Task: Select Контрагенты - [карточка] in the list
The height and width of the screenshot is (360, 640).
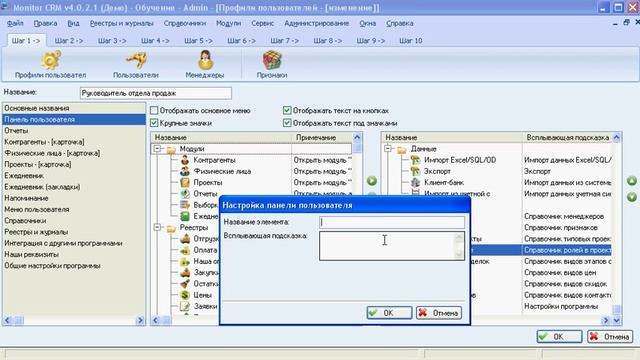Action: coord(73,142)
